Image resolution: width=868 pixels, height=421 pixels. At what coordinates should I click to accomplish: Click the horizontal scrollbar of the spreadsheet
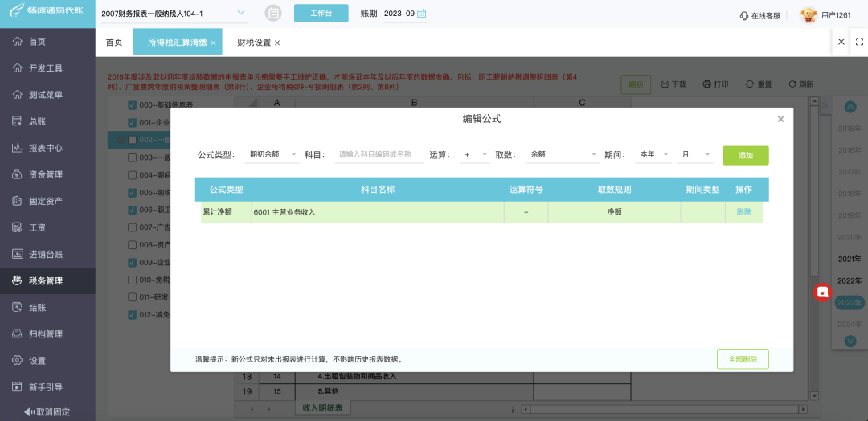pyautogui.click(x=665, y=410)
